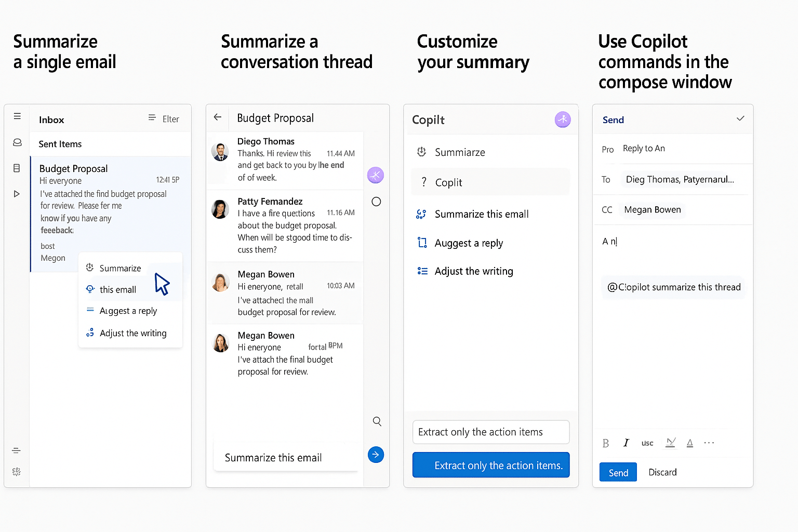
Task: Toggle bold formatting in compose toolbar
Action: [606, 443]
